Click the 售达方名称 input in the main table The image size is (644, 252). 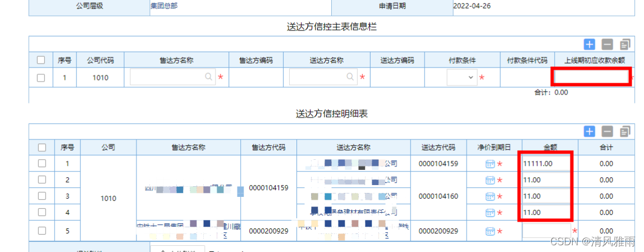coord(172,77)
